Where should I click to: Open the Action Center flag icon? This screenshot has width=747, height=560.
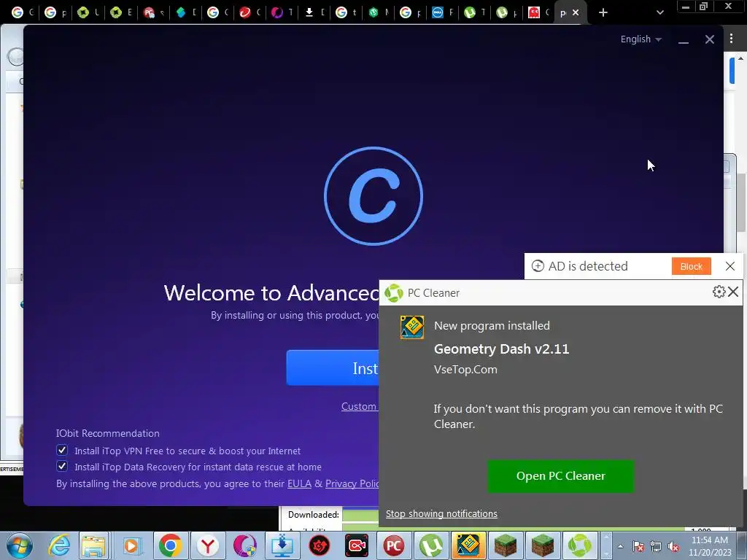point(638,547)
